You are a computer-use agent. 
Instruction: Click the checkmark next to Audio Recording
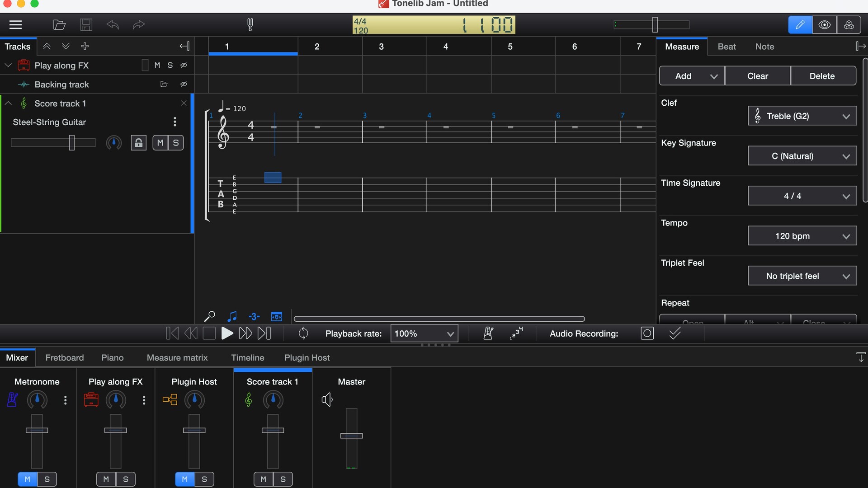click(x=675, y=334)
